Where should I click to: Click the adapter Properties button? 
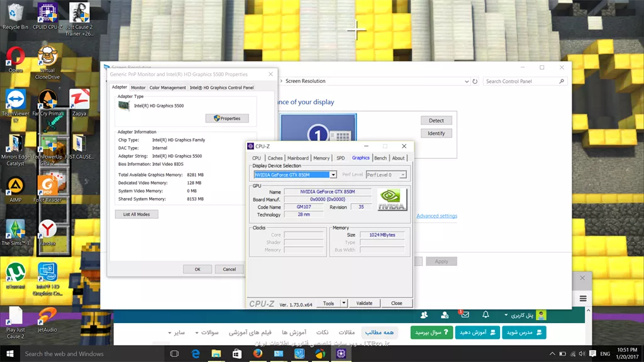(227, 118)
